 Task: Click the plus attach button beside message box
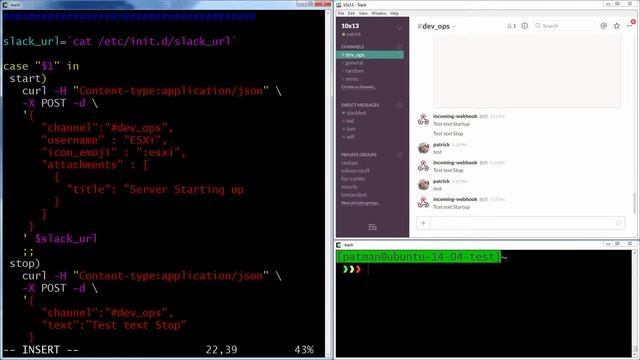[x=423, y=223]
